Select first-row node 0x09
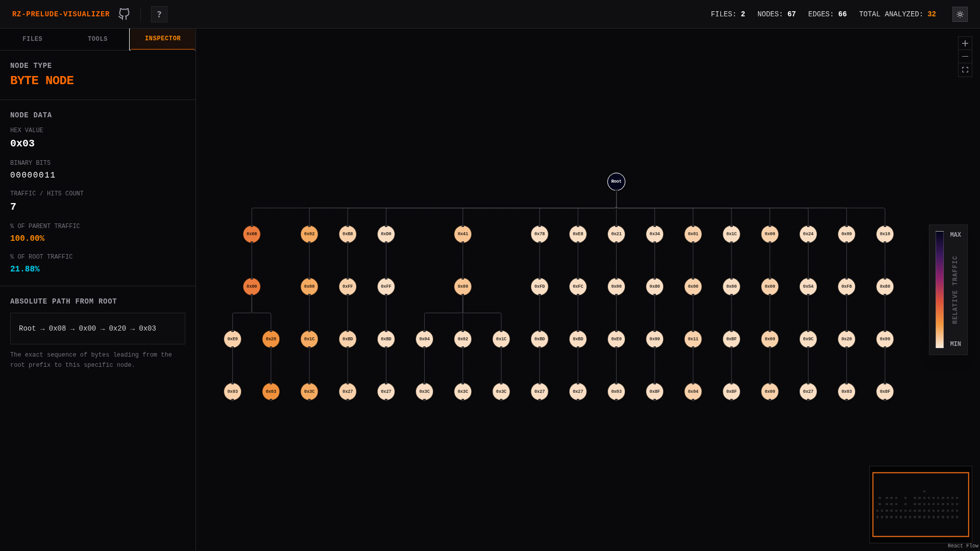Image resolution: width=980 pixels, height=551 pixels. click(846, 234)
